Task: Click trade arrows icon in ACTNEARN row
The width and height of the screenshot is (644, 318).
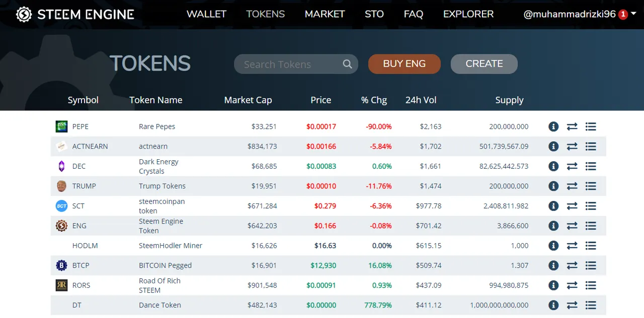Action: pos(572,146)
